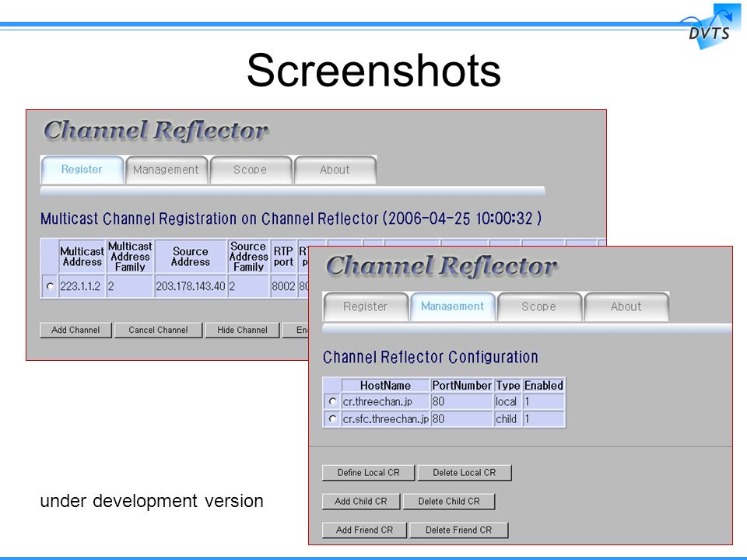This screenshot has height=560, width=747.
Task: Click Delete Child CR button
Action: coord(449,502)
